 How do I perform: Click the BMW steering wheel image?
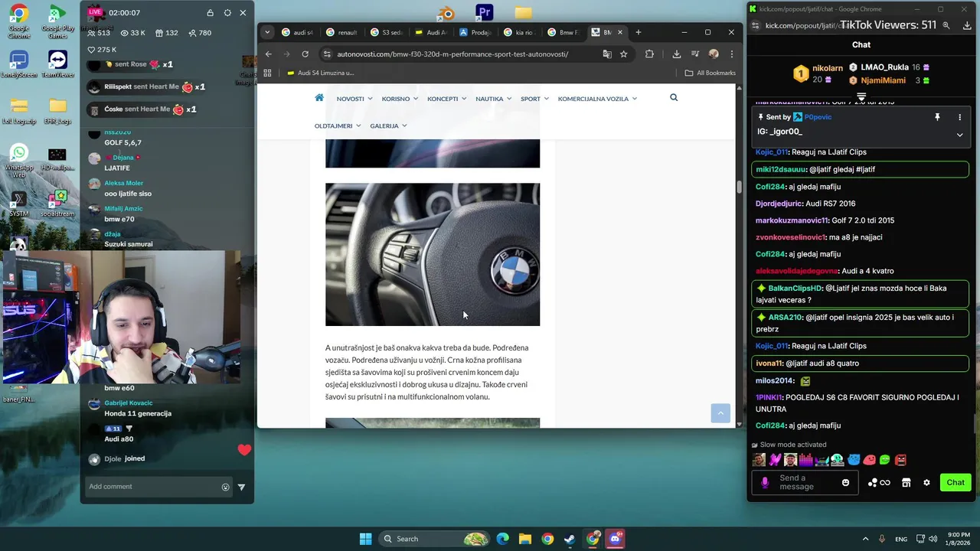pos(433,254)
